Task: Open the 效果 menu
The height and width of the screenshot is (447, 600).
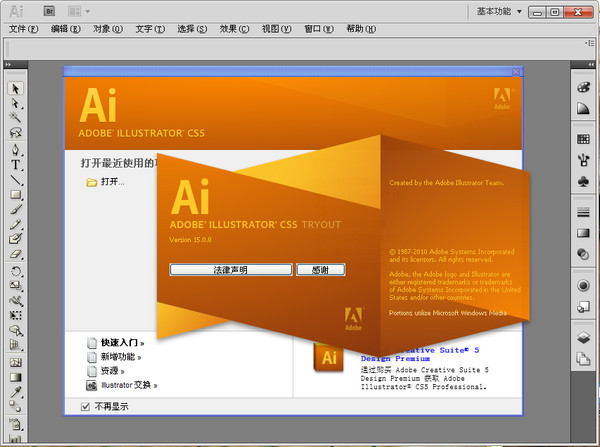Action: [234, 29]
